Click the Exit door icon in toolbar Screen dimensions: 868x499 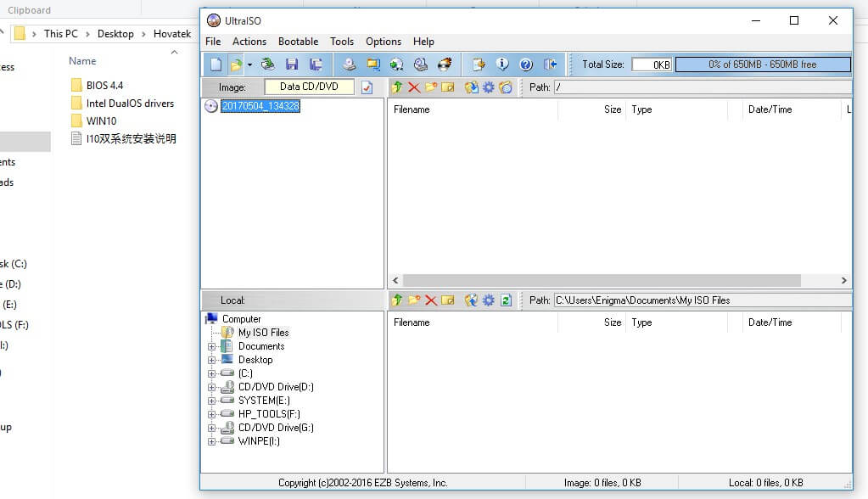pyautogui.click(x=550, y=64)
